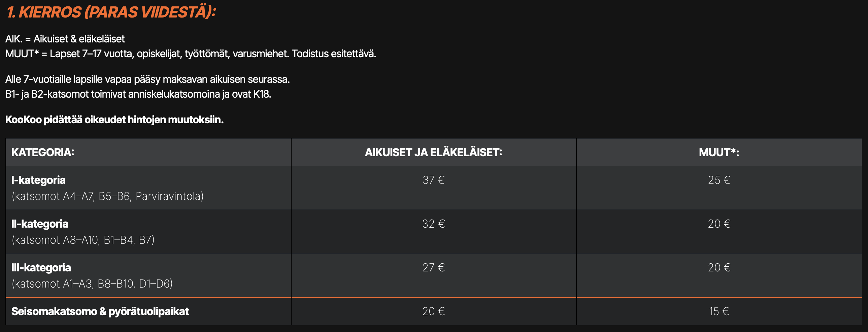Click the "1. KIERROS (PARAS VIIDESTÄ)" heading
868x332 pixels.
point(111,12)
